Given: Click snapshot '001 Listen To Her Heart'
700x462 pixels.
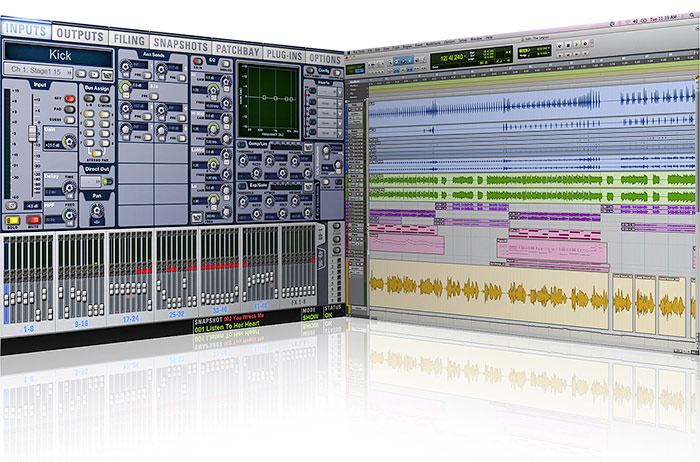Looking at the screenshot, I should [227, 327].
